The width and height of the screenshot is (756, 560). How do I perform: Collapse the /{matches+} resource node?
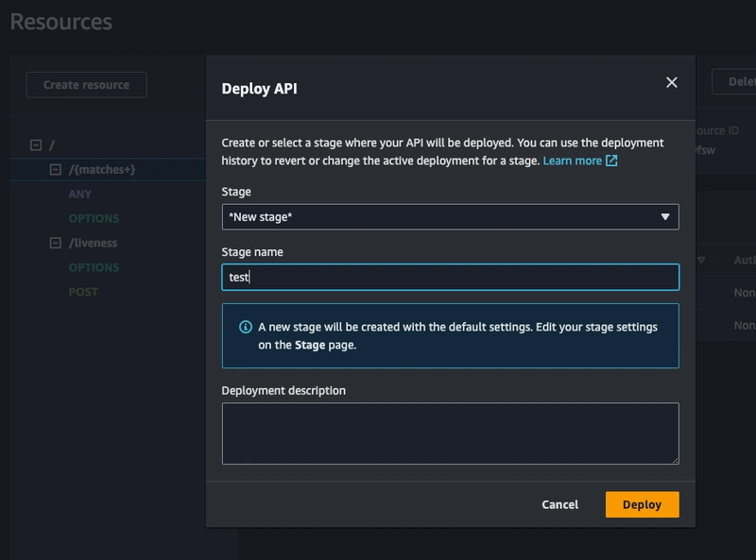56,170
